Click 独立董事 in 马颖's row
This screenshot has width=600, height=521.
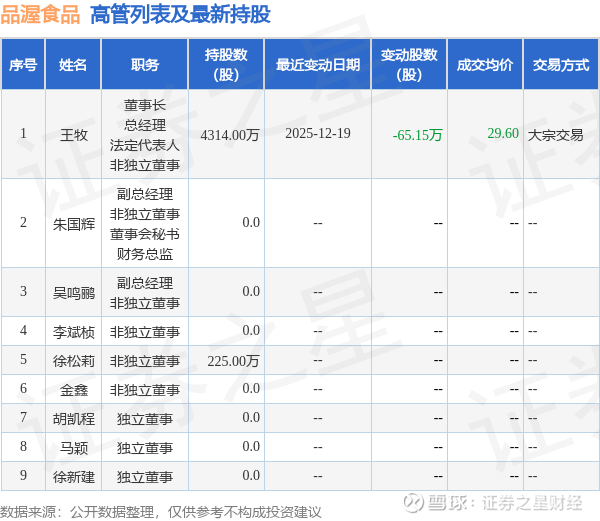[145, 448]
